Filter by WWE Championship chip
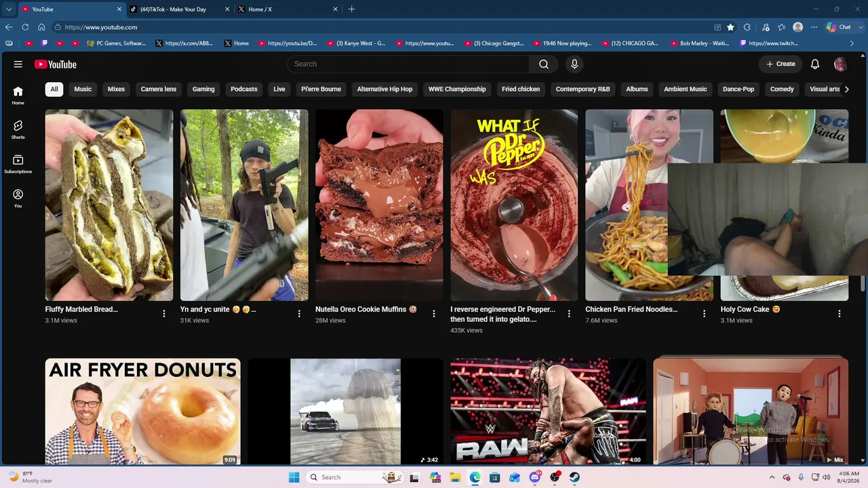868x488 pixels. coord(457,89)
